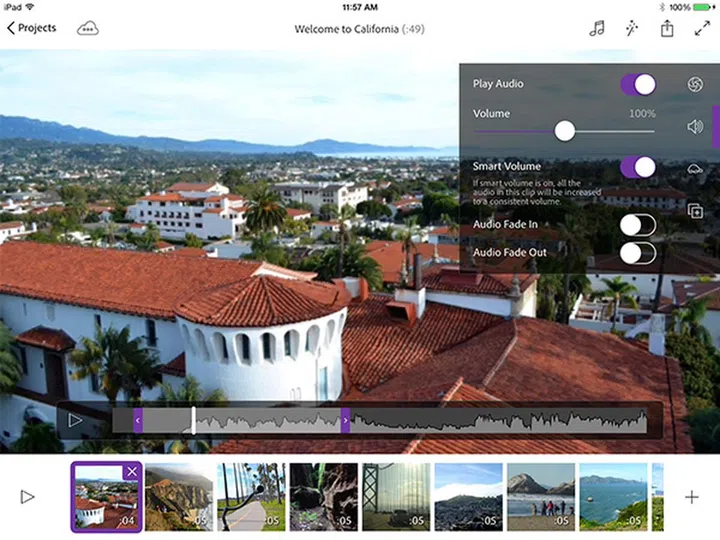Image resolution: width=720 pixels, height=540 pixels.
Task: Click the duplicate clip icon
Action: point(695,210)
